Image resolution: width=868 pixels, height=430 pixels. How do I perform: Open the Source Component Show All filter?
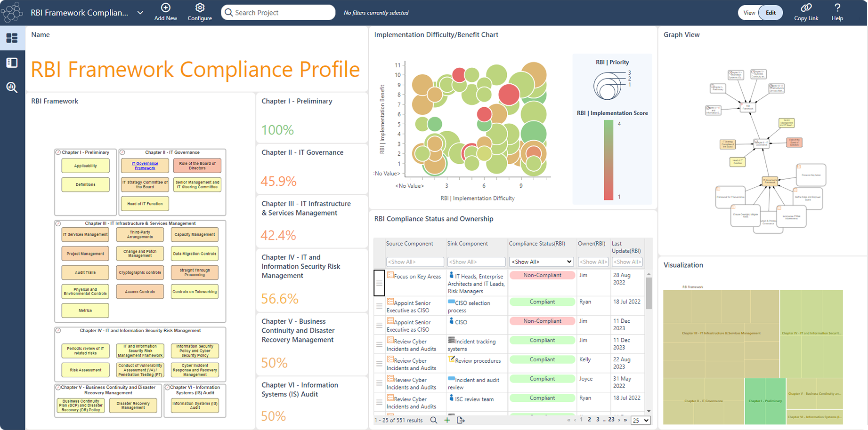click(415, 262)
